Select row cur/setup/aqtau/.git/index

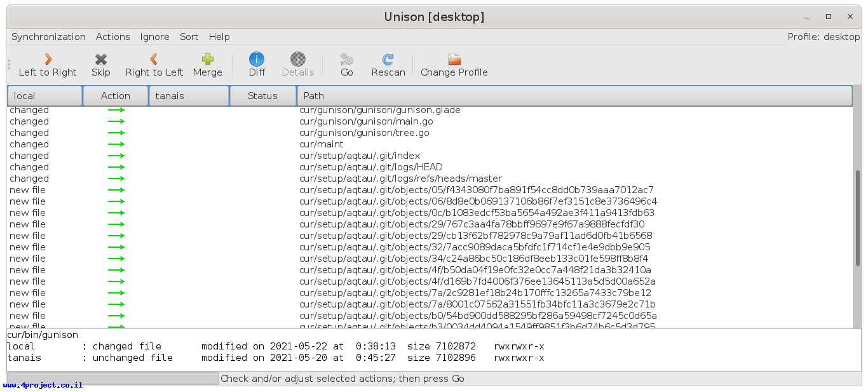click(x=430, y=156)
